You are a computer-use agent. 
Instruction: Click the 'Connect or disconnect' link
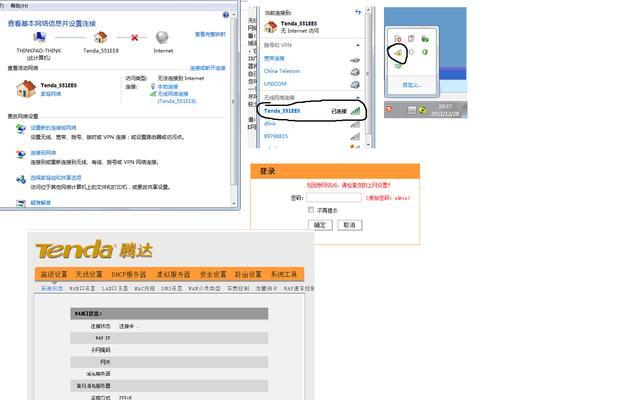tap(207, 68)
